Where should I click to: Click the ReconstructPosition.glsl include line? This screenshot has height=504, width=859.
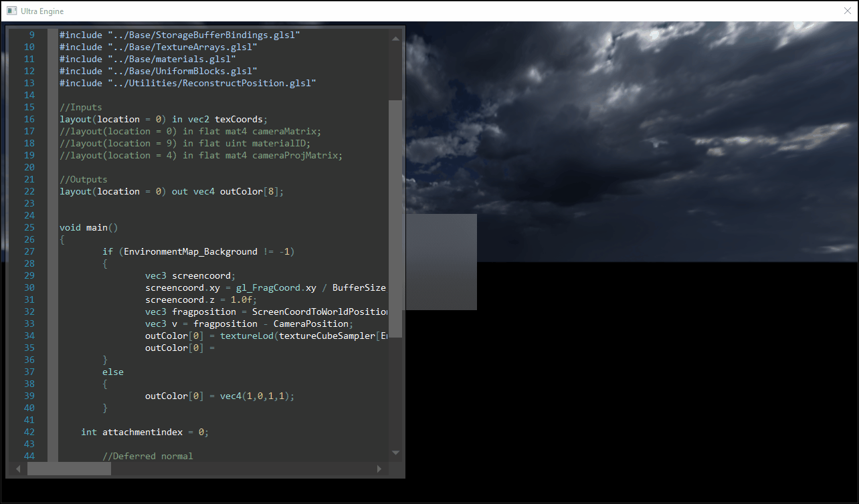(x=187, y=84)
